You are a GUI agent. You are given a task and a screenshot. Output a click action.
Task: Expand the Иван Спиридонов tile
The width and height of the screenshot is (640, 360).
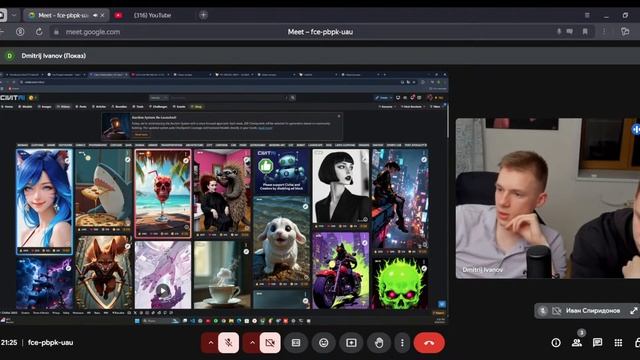pyautogui.click(x=633, y=311)
